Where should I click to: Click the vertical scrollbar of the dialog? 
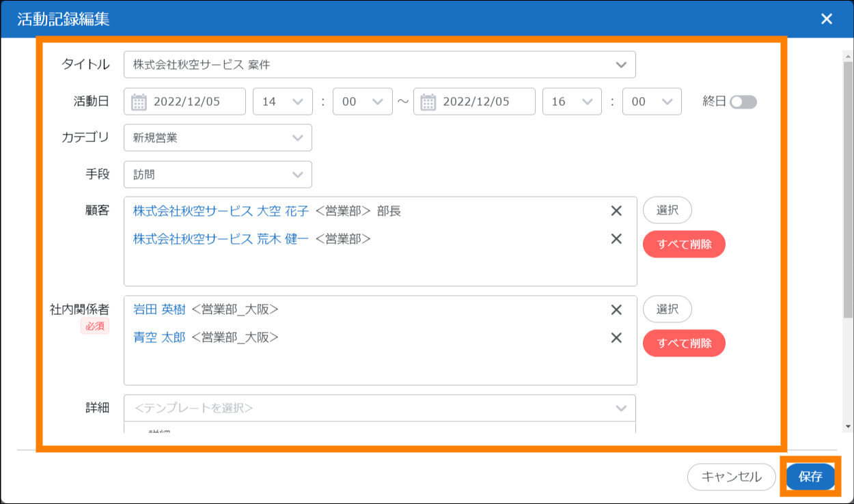pyautogui.click(x=848, y=205)
